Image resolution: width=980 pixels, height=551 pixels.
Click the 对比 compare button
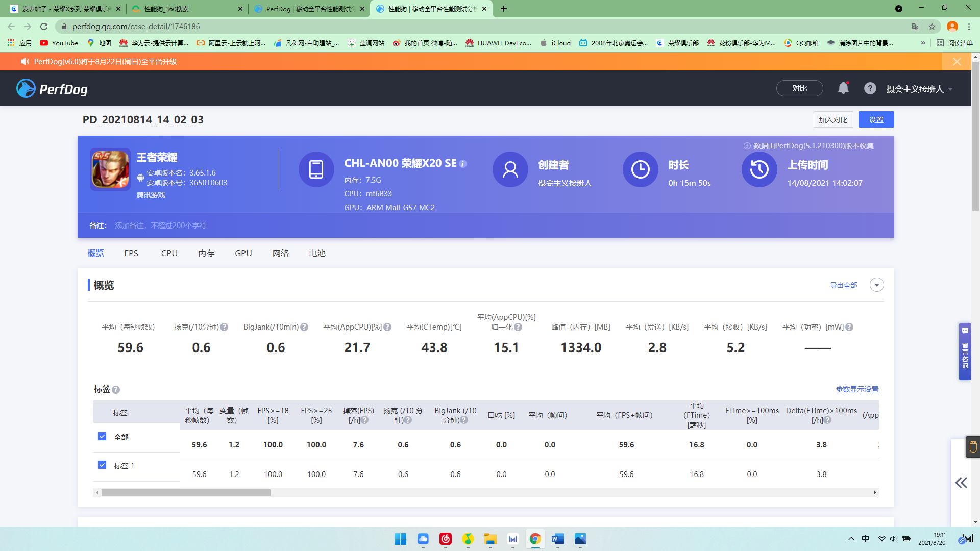799,88
